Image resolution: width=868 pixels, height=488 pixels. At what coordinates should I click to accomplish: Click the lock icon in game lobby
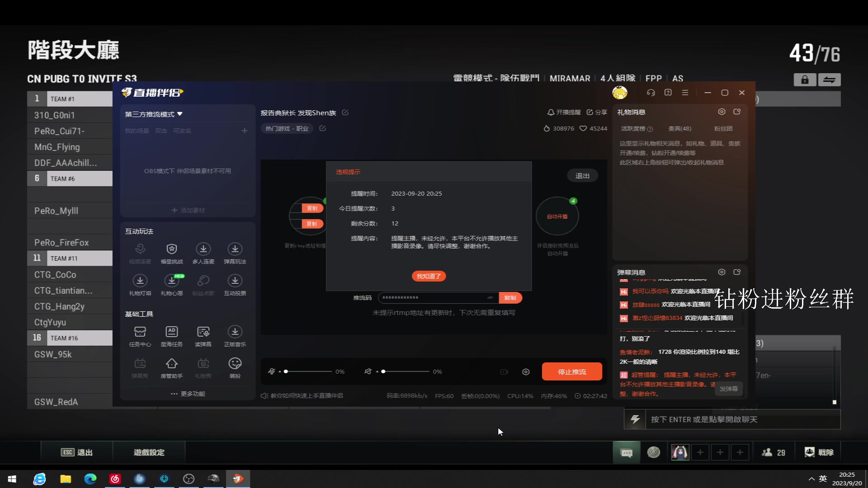tap(805, 80)
